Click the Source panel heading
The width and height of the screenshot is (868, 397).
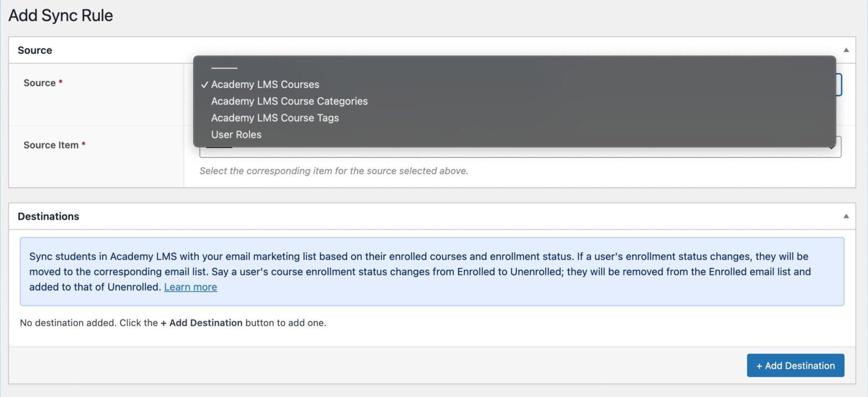click(35, 50)
